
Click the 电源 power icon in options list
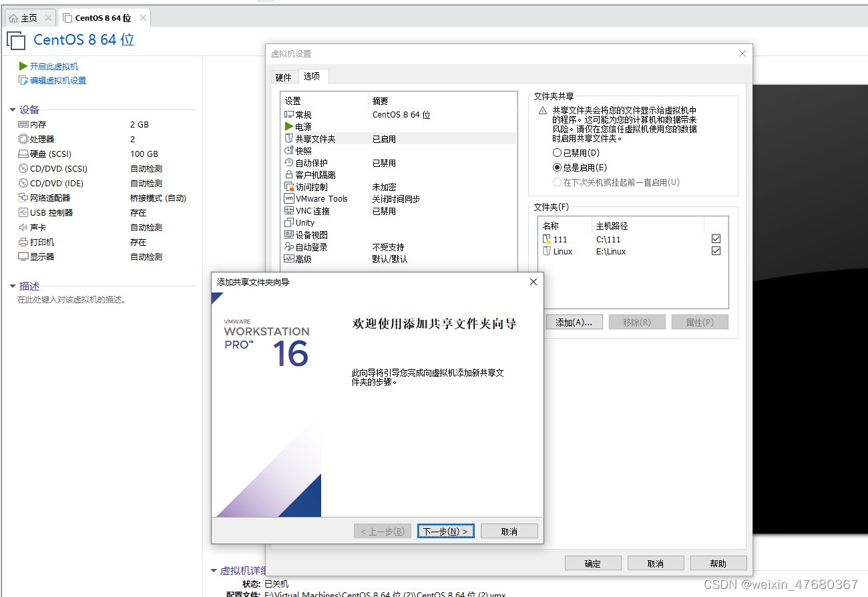[x=289, y=127]
